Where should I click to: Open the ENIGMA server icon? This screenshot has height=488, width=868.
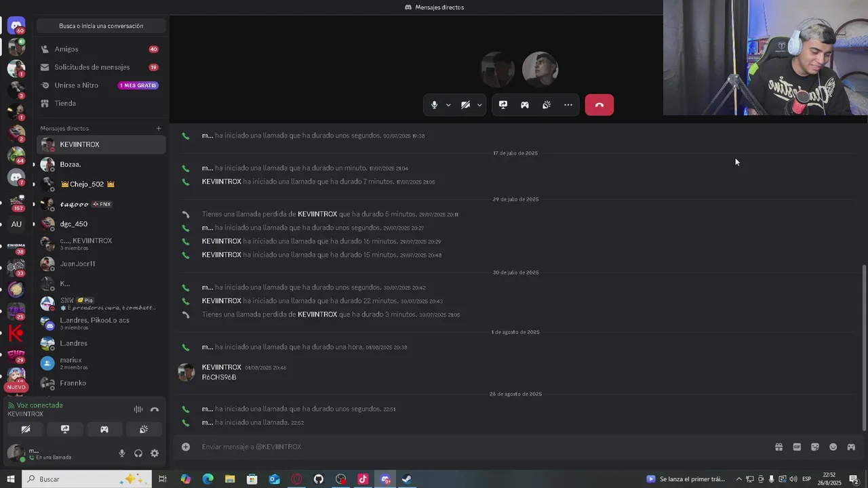[16, 245]
